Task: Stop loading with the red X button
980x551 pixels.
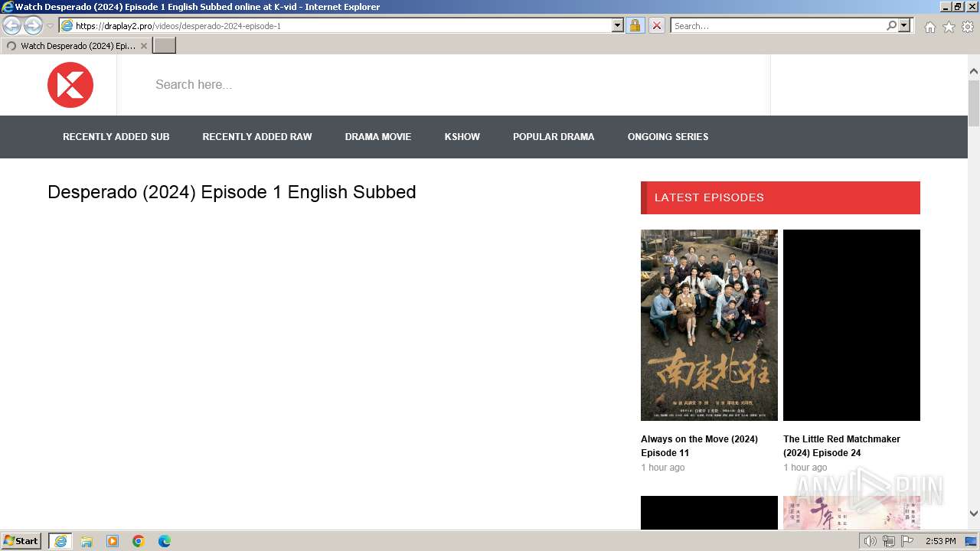Action: [656, 26]
